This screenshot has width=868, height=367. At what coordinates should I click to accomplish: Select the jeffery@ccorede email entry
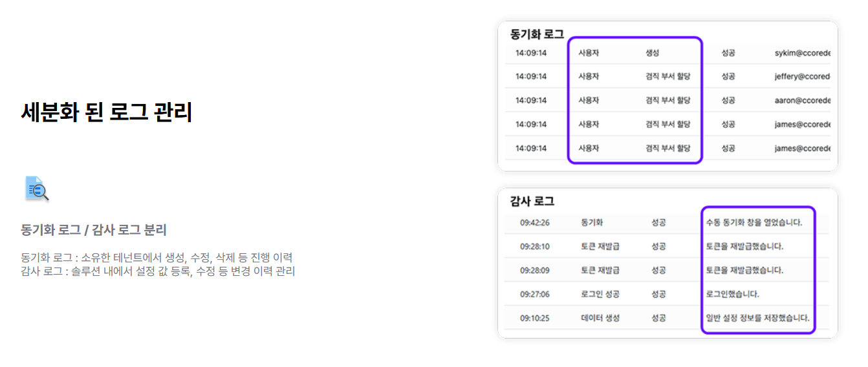[x=802, y=76]
